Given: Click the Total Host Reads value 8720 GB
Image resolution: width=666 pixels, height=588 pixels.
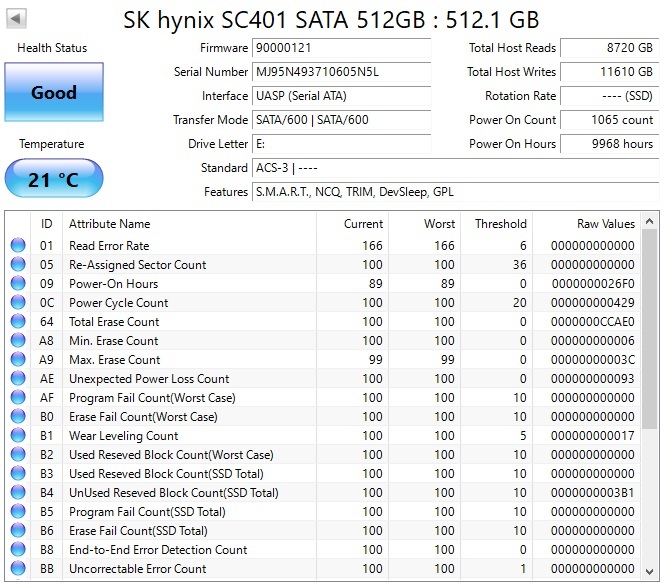Looking at the screenshot, I should [x=610, y=48].
